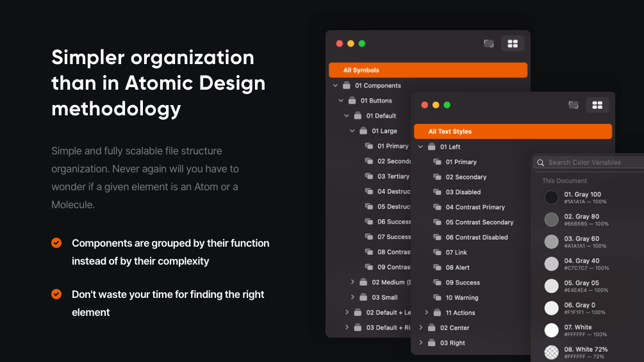Click the 08 Alert group icon
The image size is (644, 362).
[x=438, y=267]
